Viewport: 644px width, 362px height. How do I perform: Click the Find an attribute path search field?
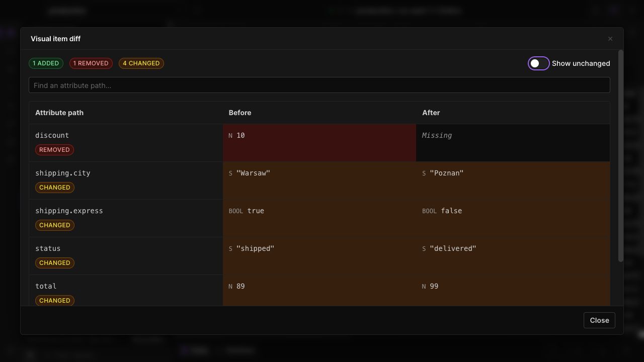tap(319, 85)
